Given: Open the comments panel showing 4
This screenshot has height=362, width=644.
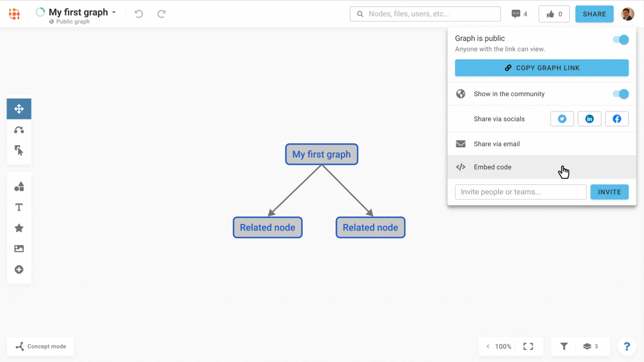Looking at the screenshot, I should pyautogui.click(x=519, y=13).
